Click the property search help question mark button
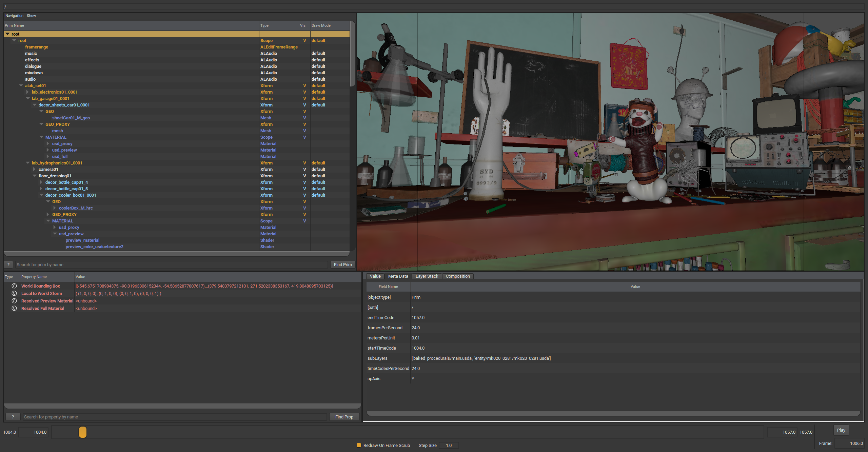Image resolution: width=868 pixels, height=452 pixels. click(13, 417)
